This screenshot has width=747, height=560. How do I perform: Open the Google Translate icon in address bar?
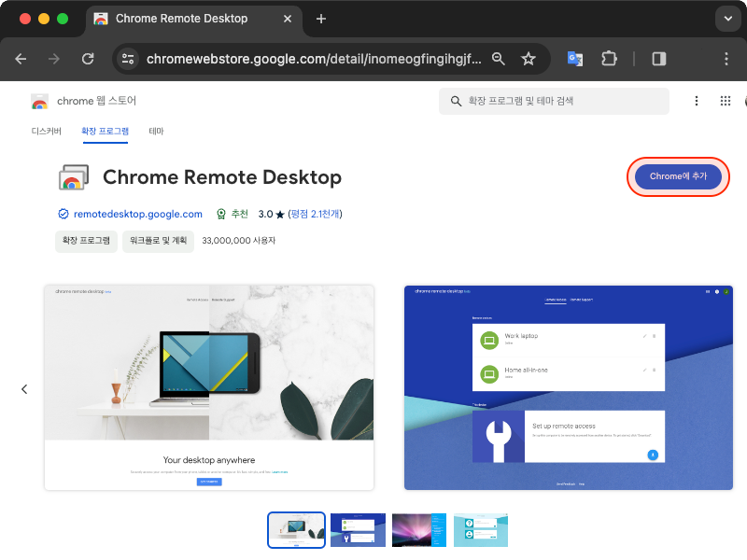pos(574,58)
